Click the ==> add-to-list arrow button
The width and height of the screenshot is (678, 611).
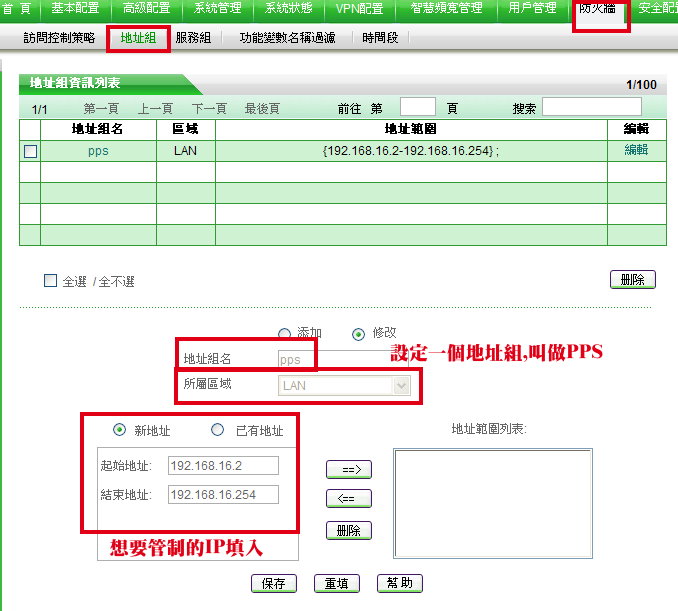349,468
